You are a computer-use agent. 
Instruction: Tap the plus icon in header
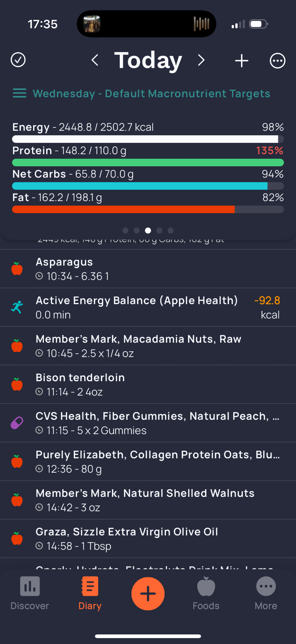point(242,61)
